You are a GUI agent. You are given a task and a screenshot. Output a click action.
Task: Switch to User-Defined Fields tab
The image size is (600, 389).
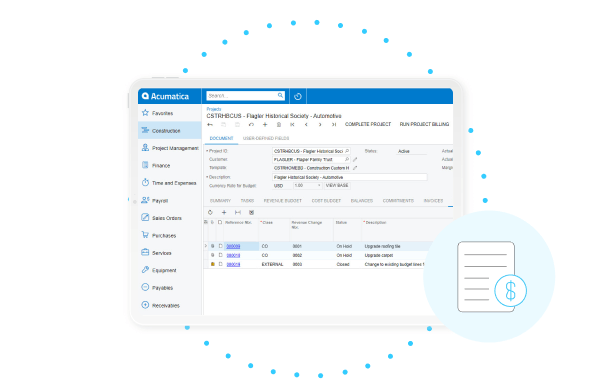coord(266,138)
